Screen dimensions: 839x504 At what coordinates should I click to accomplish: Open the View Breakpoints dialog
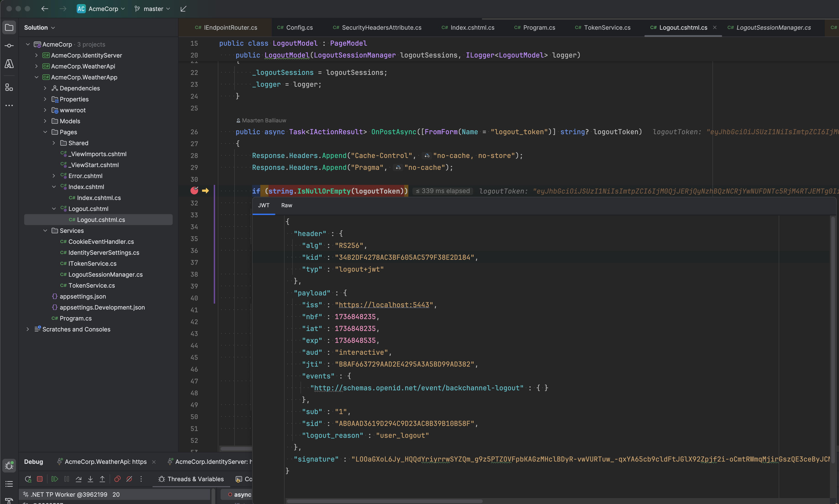[117, 479]
